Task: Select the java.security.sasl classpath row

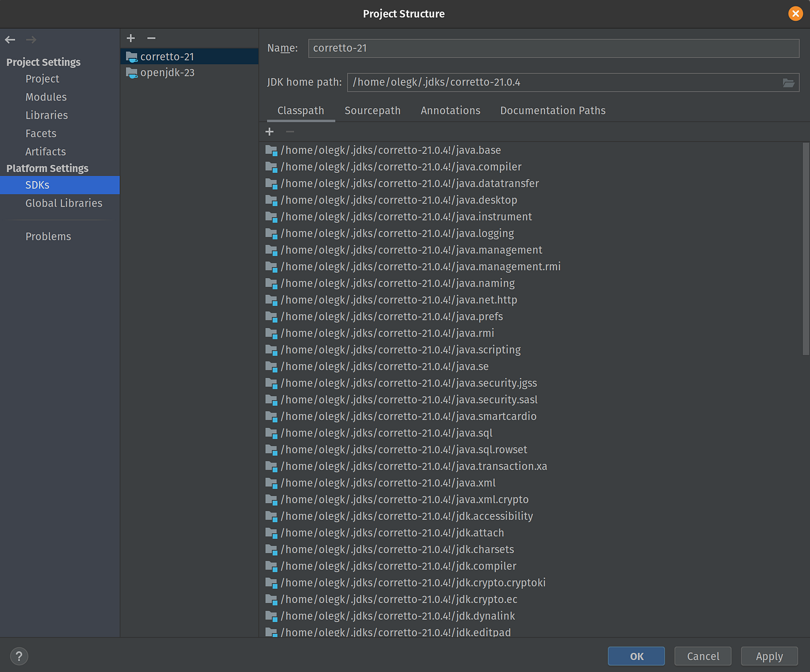Action: click(531, 400)
